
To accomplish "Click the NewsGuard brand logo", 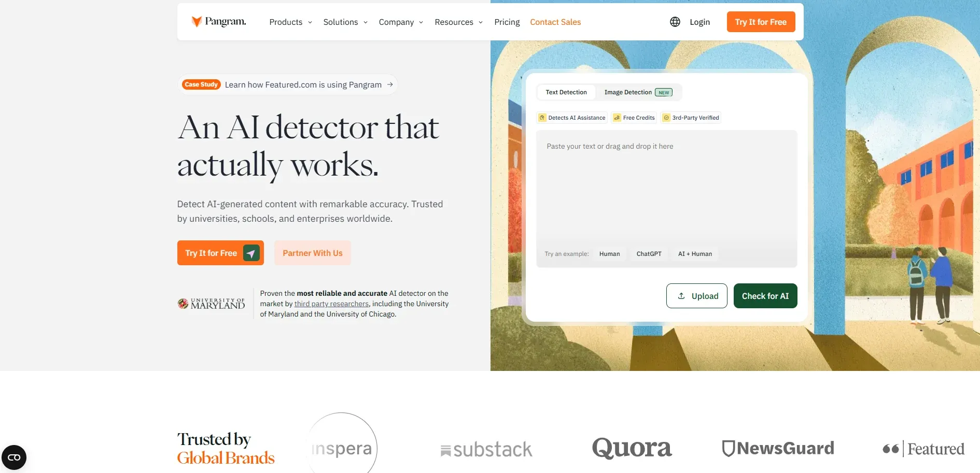I will [x=778, y=448].
